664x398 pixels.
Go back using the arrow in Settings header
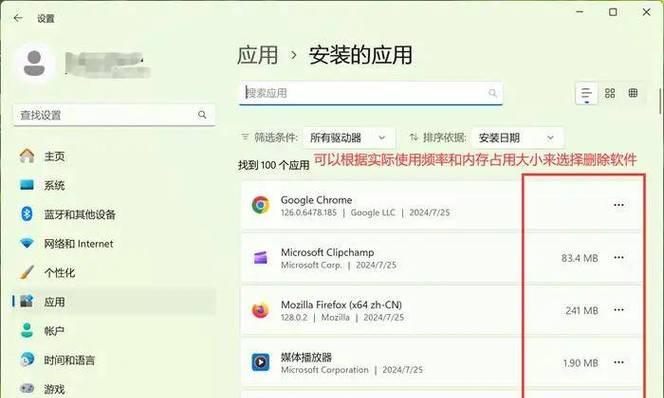coord(18,18)
